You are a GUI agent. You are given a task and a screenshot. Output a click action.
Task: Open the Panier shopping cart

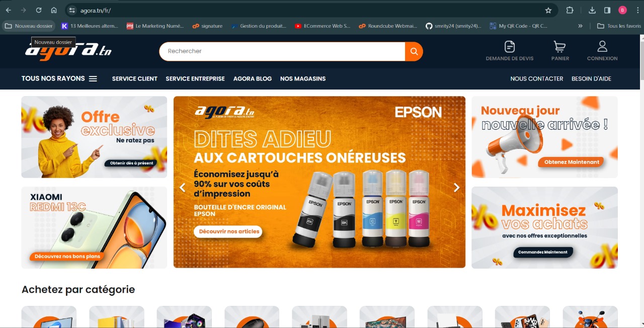tap(559, 47)
